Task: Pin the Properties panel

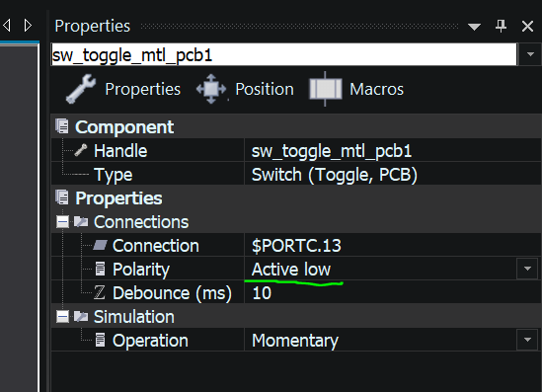Action: coord(501,26)
